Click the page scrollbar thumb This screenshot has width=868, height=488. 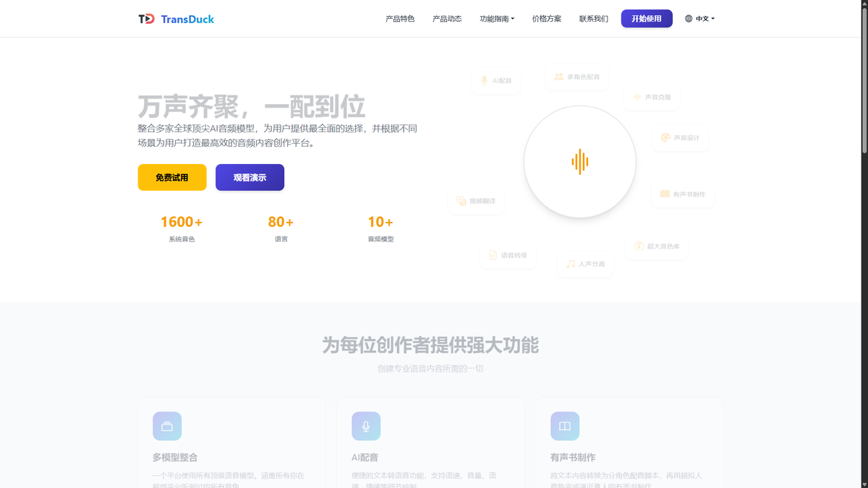[x=864, y=80]
